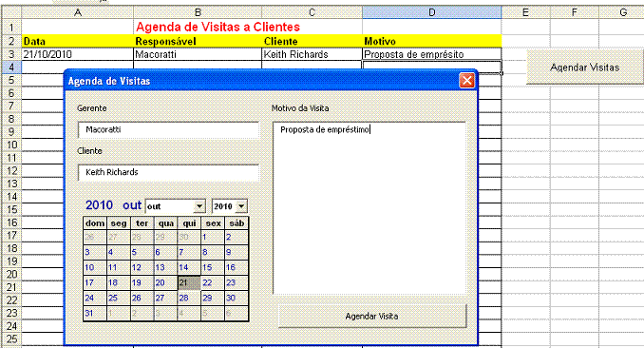Click the Responsável header cell

198,41
